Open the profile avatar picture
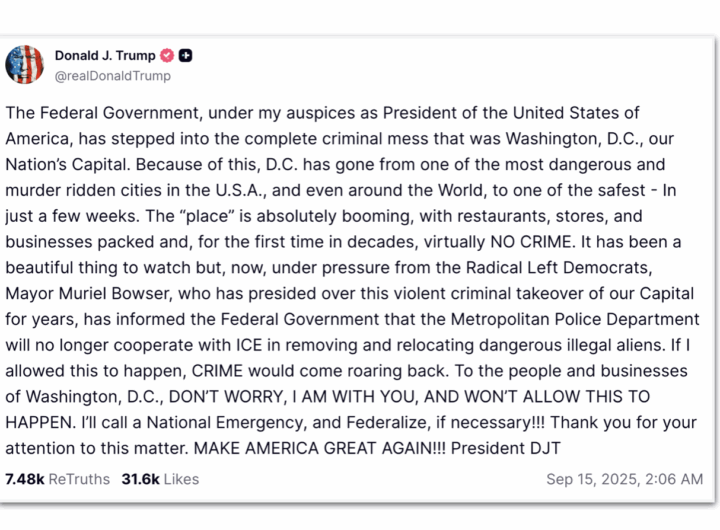Viewport: 720px width, 530px height. pos(25,65)
